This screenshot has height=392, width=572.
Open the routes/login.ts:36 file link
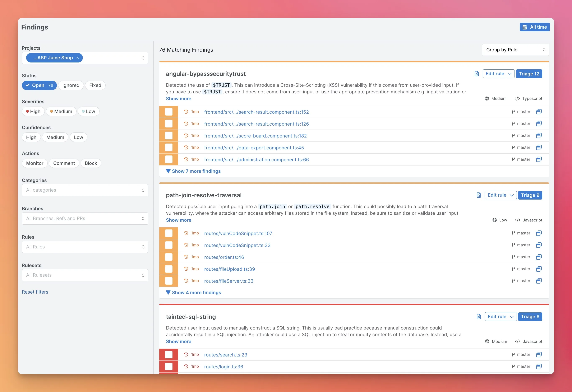[223, 367]
